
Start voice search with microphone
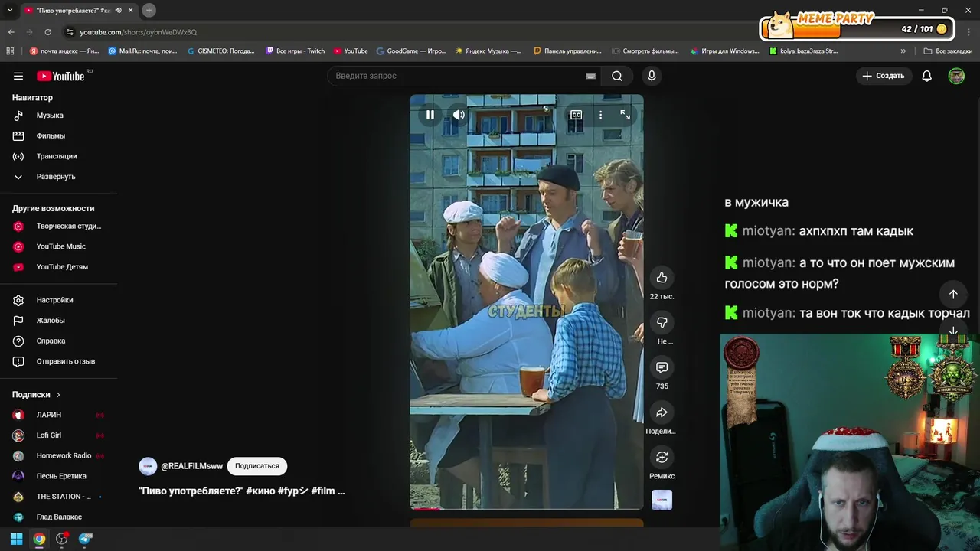(x=652, y=76)
